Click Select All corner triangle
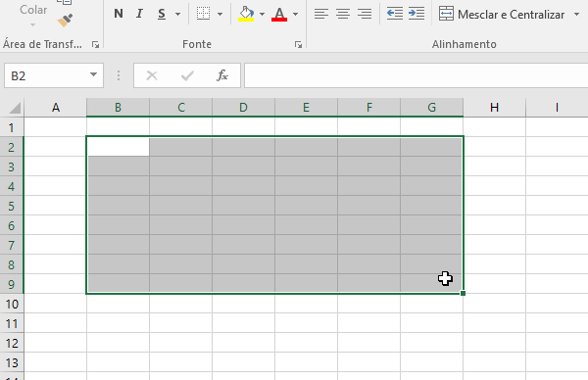This screenshot has height=380, width=588. [x=15, y=108]
